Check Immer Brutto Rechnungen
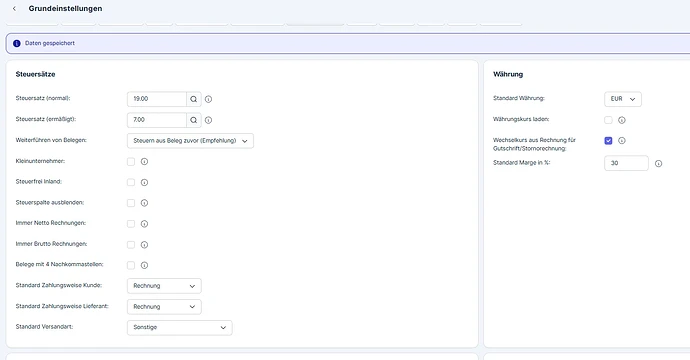690x360 pixels. pyautogui.click(x=131, y=245)
